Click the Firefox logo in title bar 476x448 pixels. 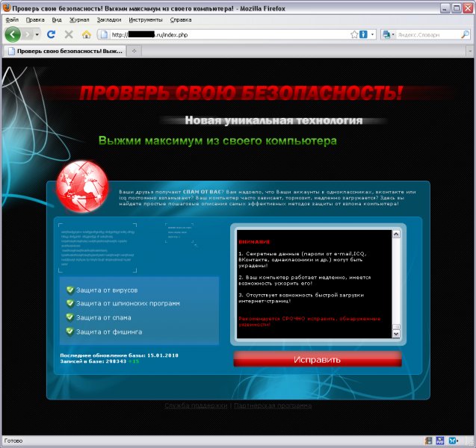click(x=7, y=8)
